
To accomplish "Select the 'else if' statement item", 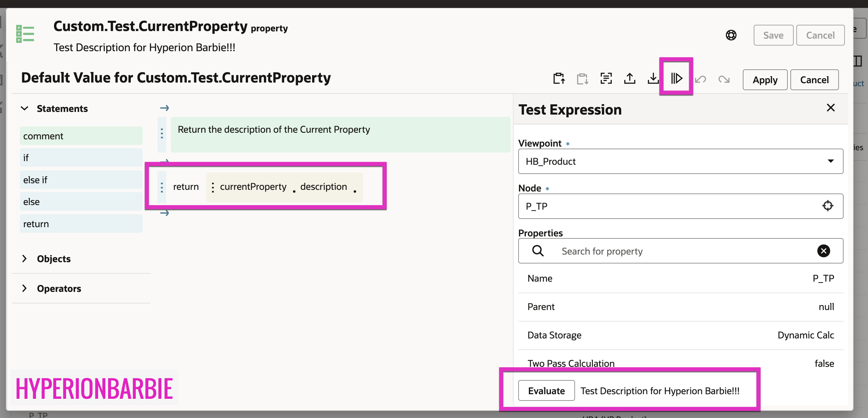I will click(81, 180).
